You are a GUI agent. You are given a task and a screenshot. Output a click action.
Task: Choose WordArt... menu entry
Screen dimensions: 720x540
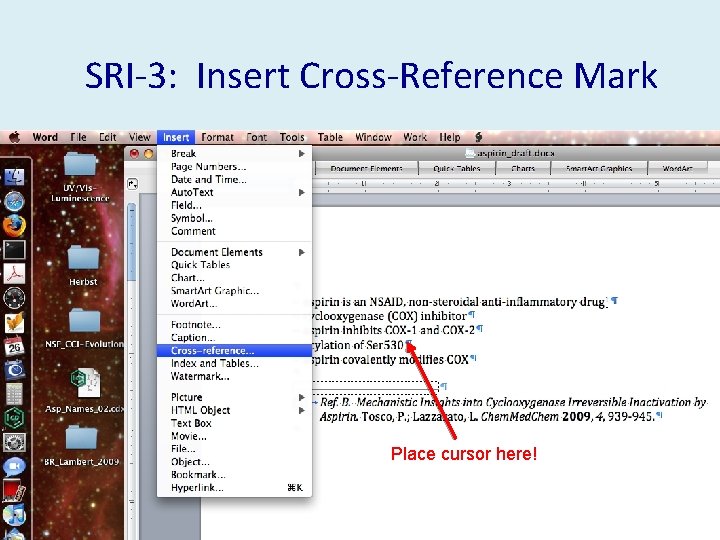(234, 304)
